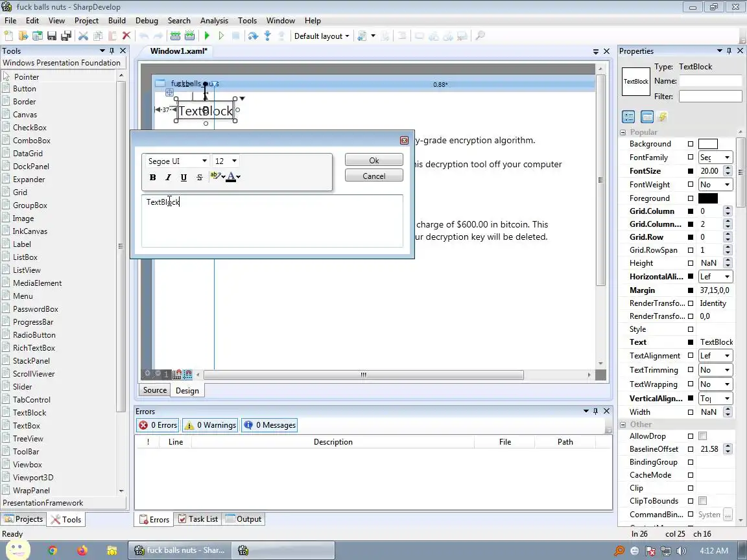Image resolution: width=747 pixels, height=560 pixels.
Task: Open the Analysis menu
Action: 214,21
